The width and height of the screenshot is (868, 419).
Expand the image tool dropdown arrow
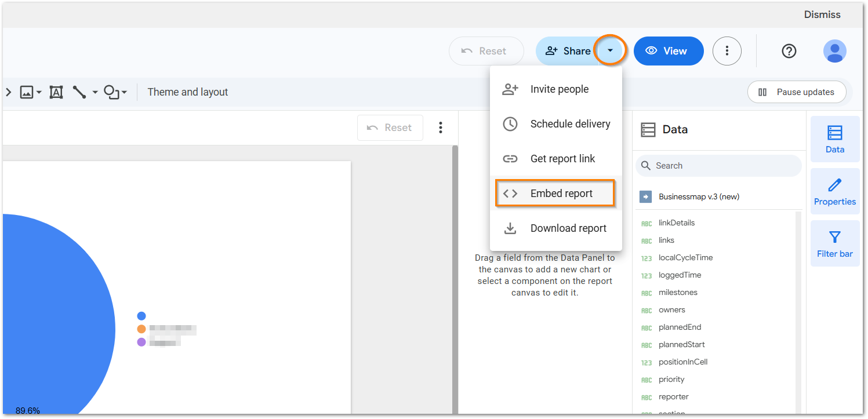tap(39, 92)
